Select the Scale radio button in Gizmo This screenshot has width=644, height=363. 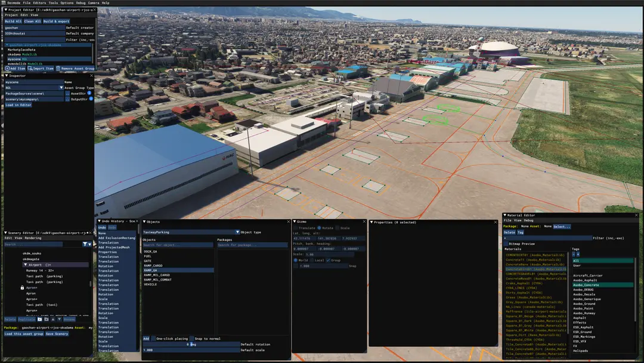pyautogui.click(x=337, y=227)
